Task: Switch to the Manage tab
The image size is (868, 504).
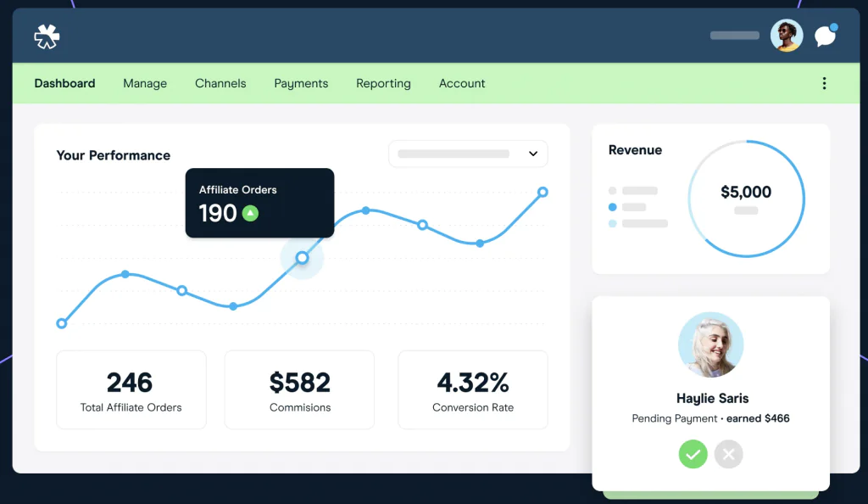Action: point(145,83)
